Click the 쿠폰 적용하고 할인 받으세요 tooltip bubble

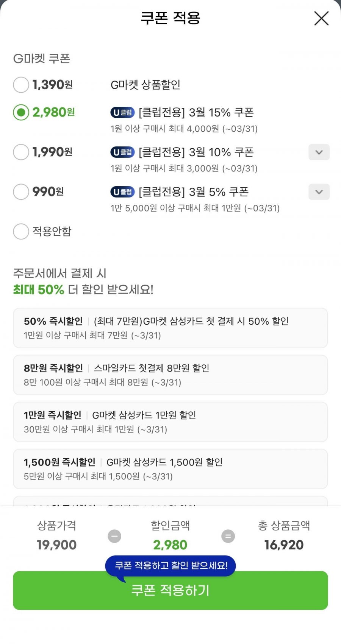click(x=171, y=565)
